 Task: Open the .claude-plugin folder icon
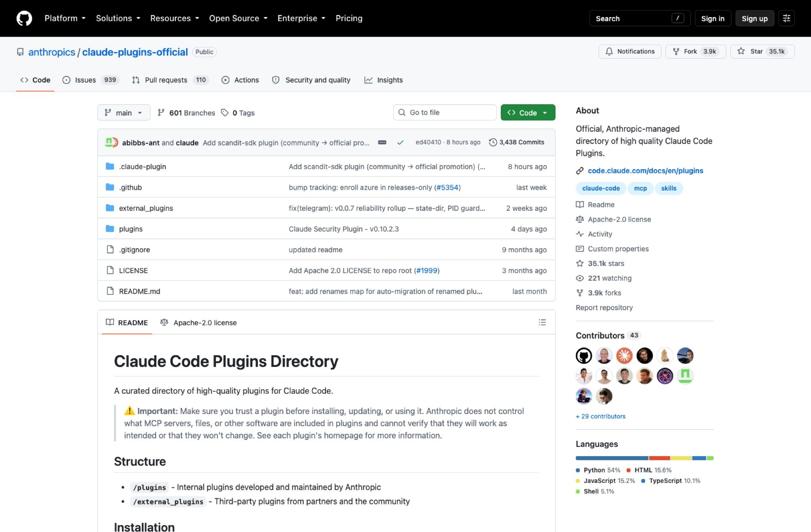point(110,166)
